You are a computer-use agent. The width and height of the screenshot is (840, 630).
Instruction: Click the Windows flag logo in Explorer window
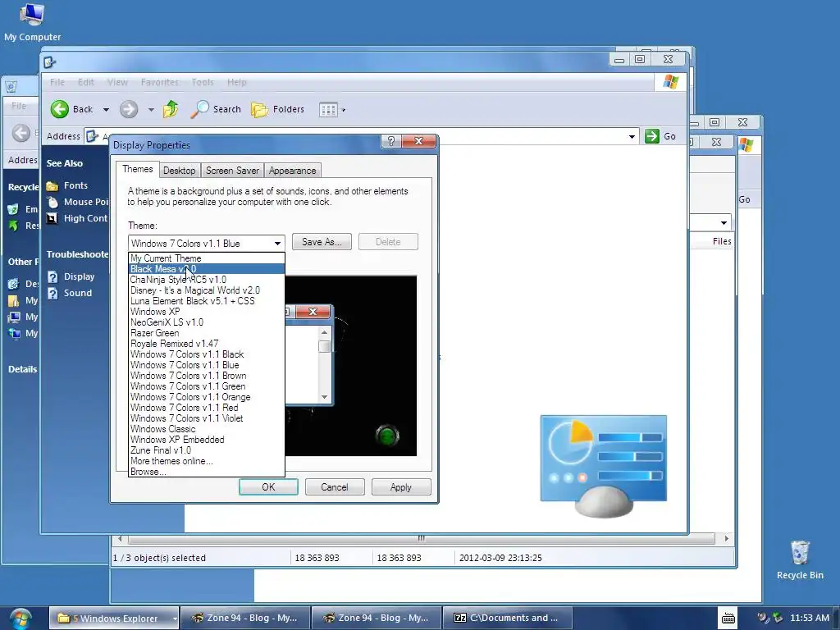click(671, 82)
